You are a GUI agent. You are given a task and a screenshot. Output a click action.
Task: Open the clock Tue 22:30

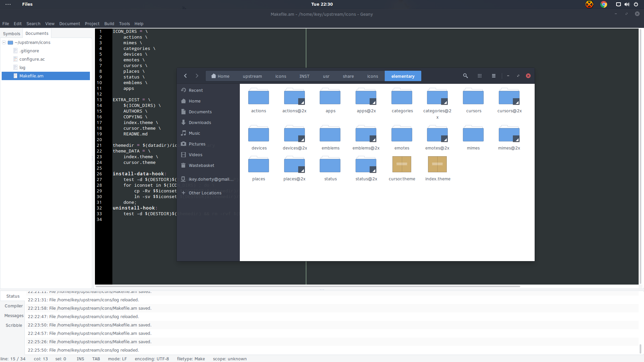pyautogui.click(x=322, y=4)
